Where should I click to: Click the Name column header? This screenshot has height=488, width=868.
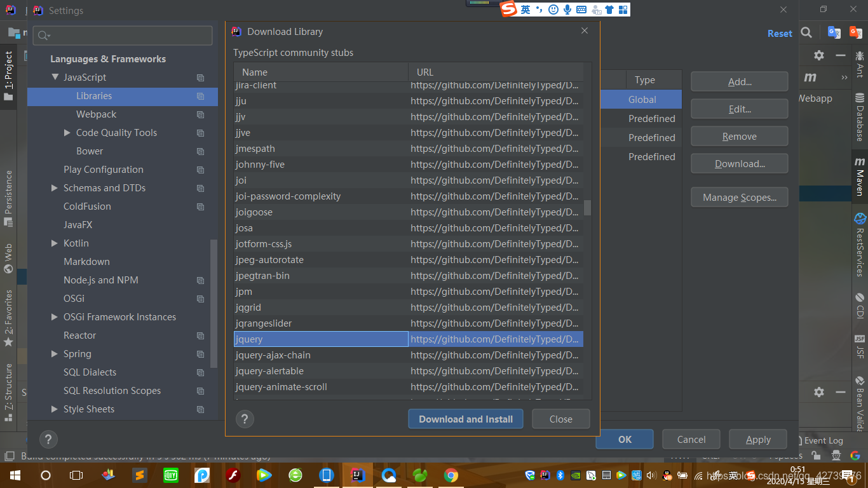pos(321,72)
